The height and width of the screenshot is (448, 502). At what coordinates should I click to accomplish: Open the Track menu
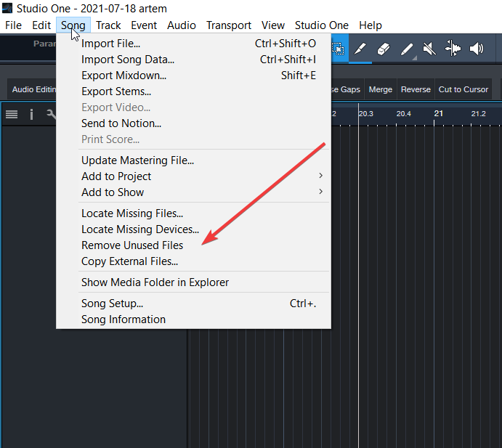tap(108, 25)
